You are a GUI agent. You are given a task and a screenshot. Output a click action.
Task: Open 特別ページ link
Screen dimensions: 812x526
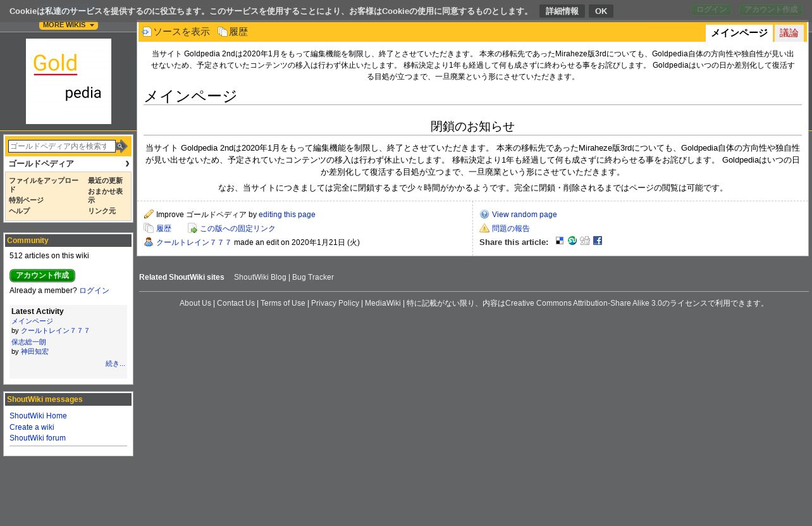27,201
